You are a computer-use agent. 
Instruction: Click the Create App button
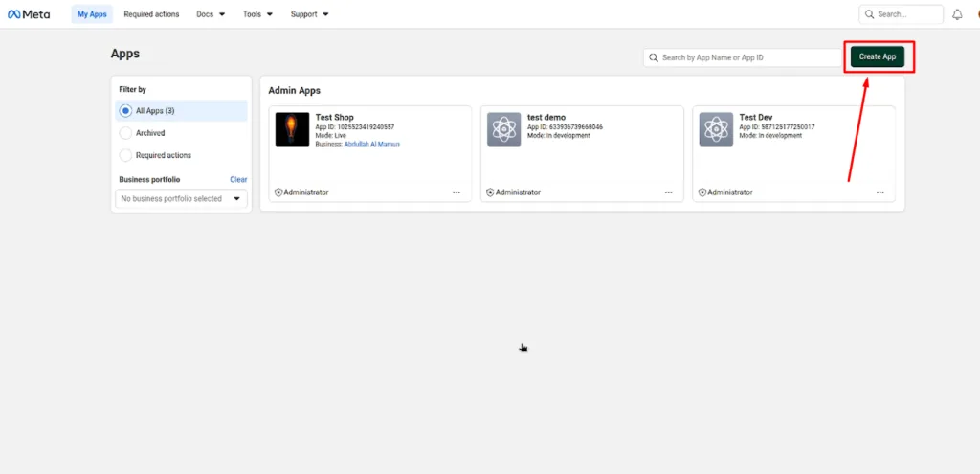pos(878,57)
